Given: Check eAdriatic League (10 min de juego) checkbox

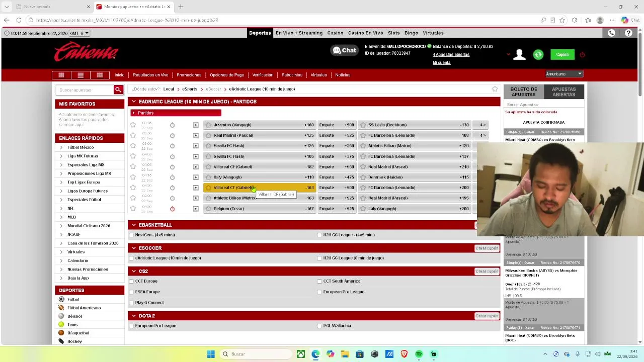Looking at the screenshot, I should (131, 258).
